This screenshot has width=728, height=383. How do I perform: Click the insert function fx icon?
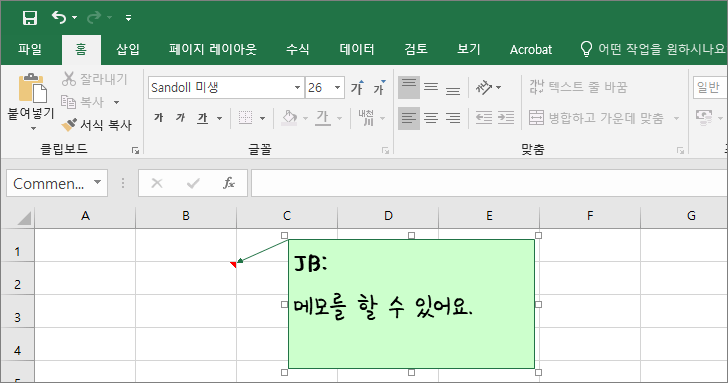coord(229,183)
